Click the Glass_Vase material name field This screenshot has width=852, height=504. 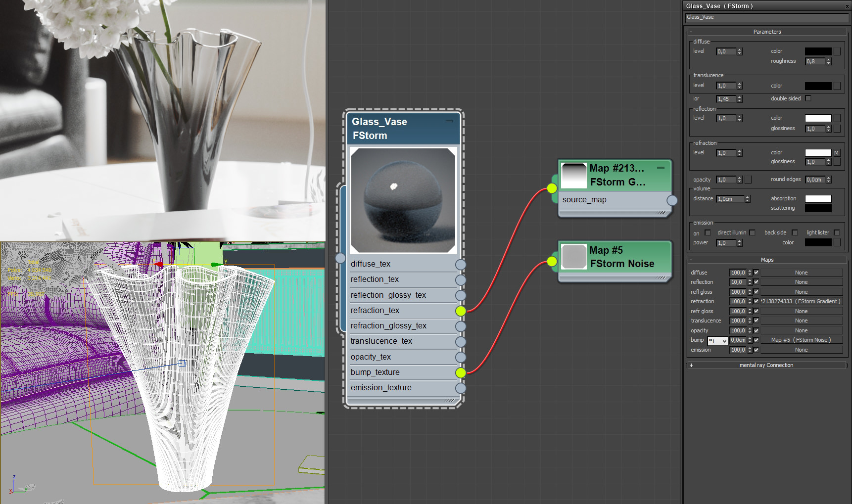(766, 17)
